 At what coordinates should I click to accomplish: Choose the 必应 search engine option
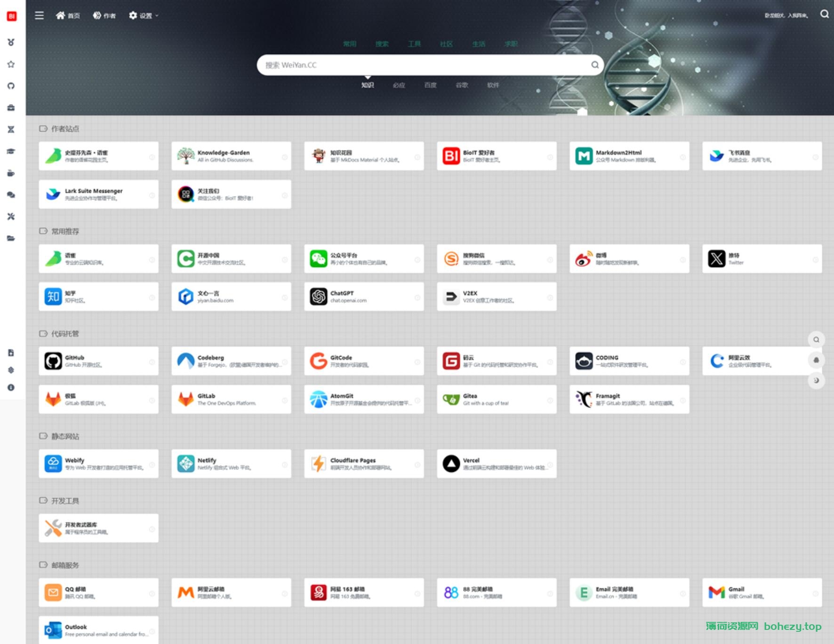click(399, 85)
